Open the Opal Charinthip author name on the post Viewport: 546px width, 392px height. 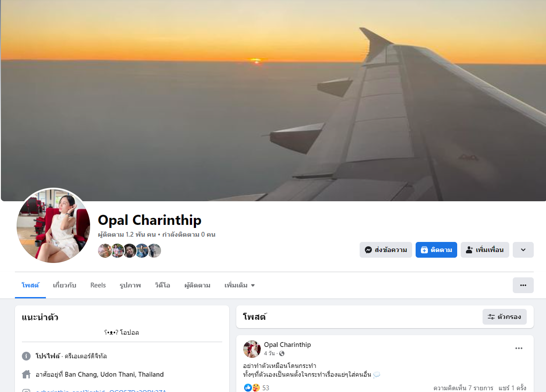[287, 345]
